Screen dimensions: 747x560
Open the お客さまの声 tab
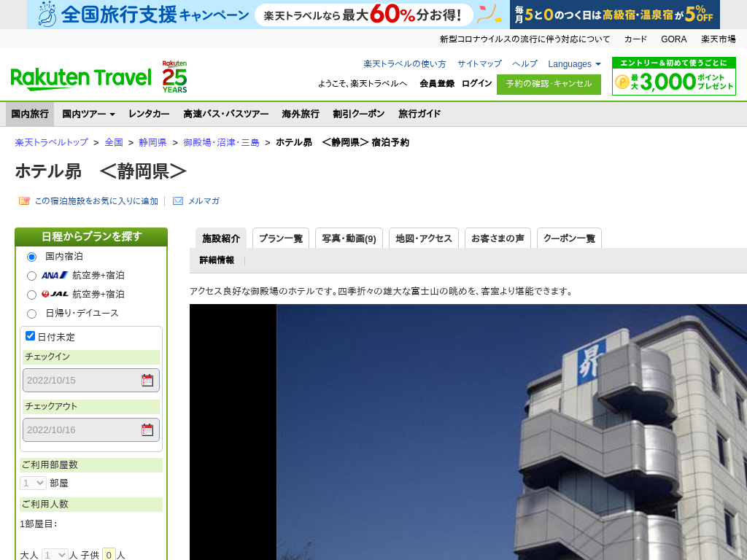pos(498,238)
